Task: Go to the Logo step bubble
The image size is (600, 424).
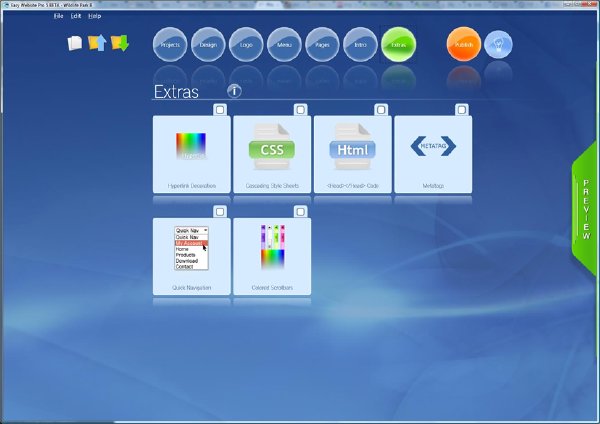Action: click(246, 44)
